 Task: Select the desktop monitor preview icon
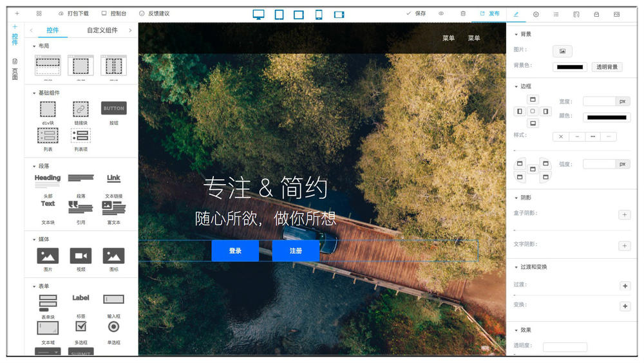click(258, 14)
